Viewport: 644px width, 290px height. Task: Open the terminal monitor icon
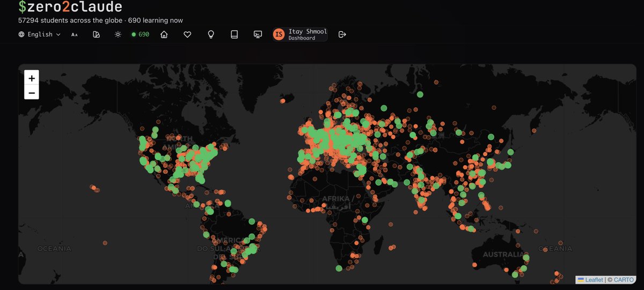coord(258,34)
